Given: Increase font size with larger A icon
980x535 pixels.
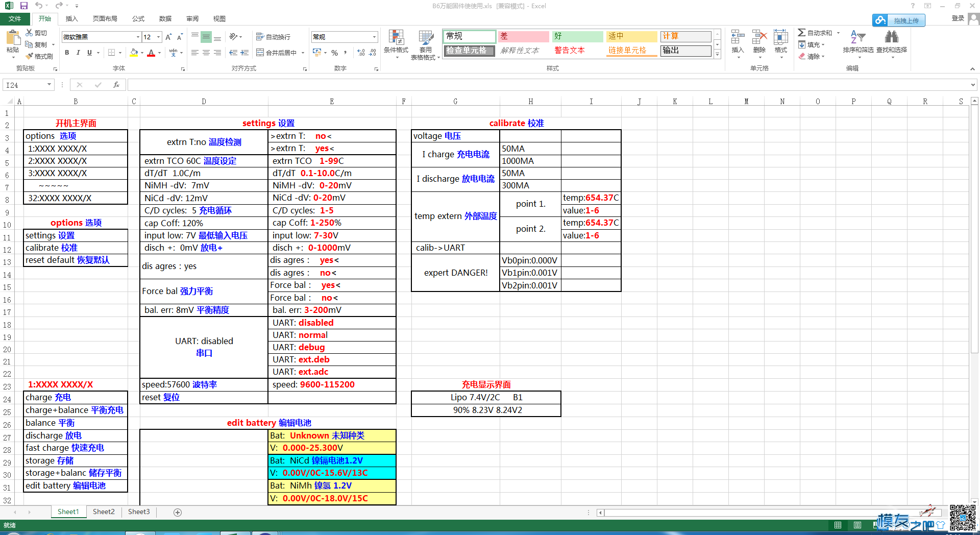Looking at the screenshot, I should [168, 37].
